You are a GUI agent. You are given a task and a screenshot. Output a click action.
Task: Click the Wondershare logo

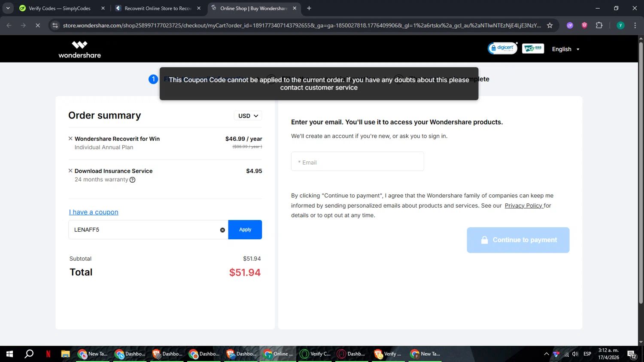coord(79,49)
